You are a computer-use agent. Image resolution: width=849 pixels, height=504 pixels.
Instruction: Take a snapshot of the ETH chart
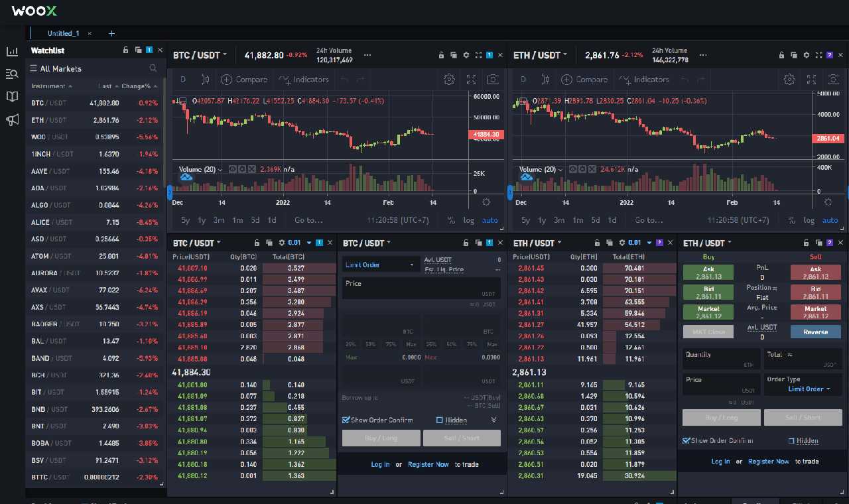(833, 80)
